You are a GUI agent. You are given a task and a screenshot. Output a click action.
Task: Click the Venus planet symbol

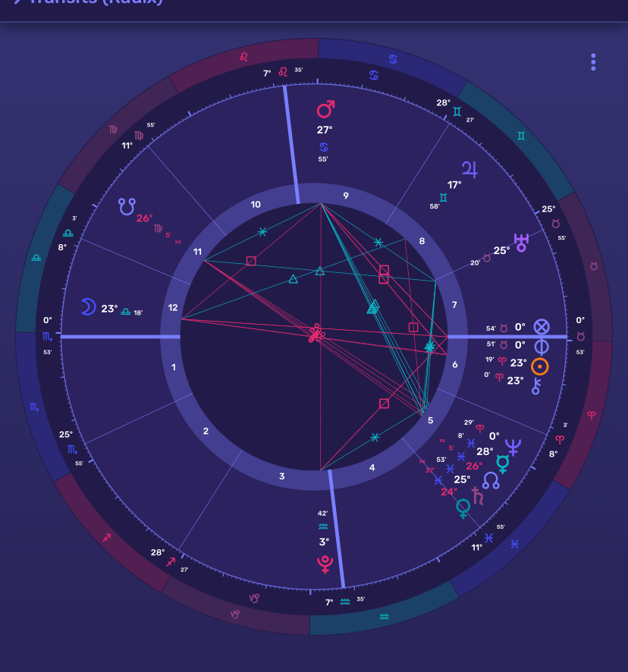[463, 509]
